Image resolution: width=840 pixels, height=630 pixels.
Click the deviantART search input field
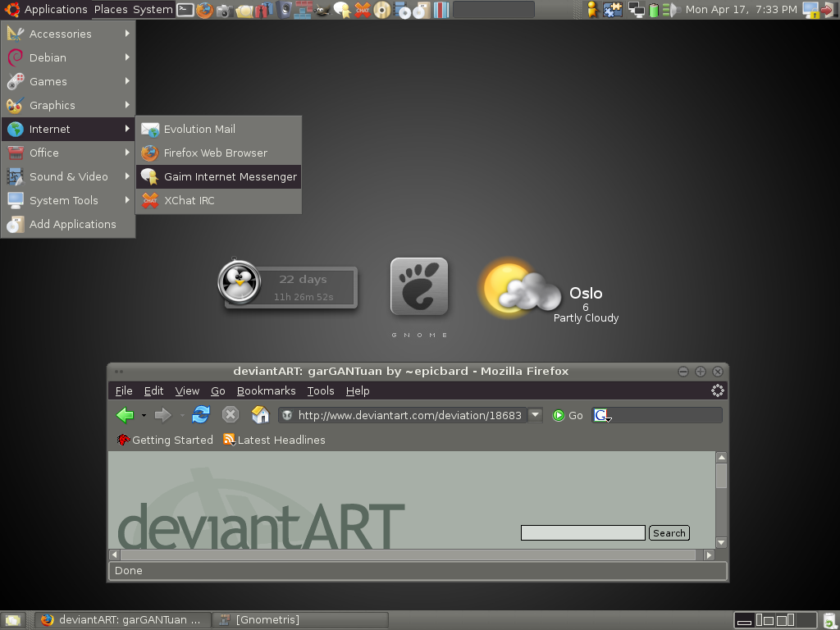pos(583,532)
